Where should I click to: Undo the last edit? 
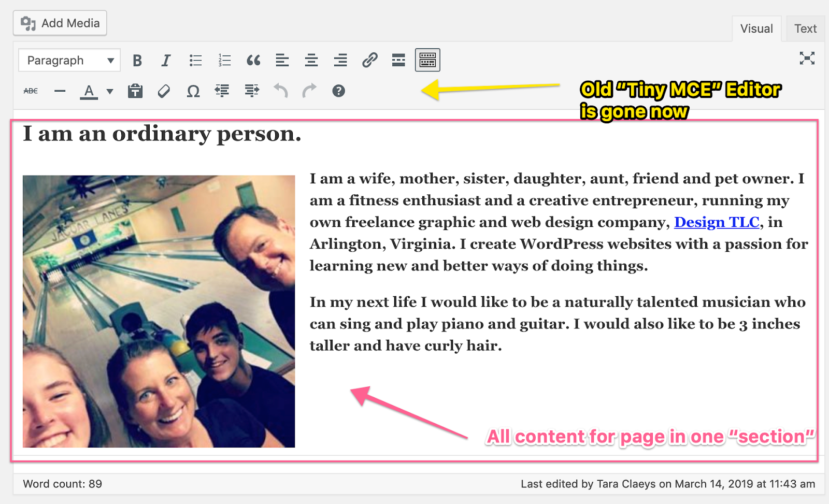click(x=281, y=91)
